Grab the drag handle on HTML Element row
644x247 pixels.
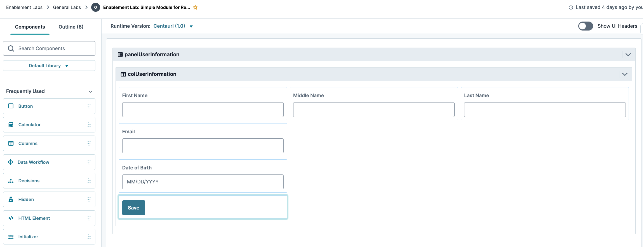click(x=89, y=218)
